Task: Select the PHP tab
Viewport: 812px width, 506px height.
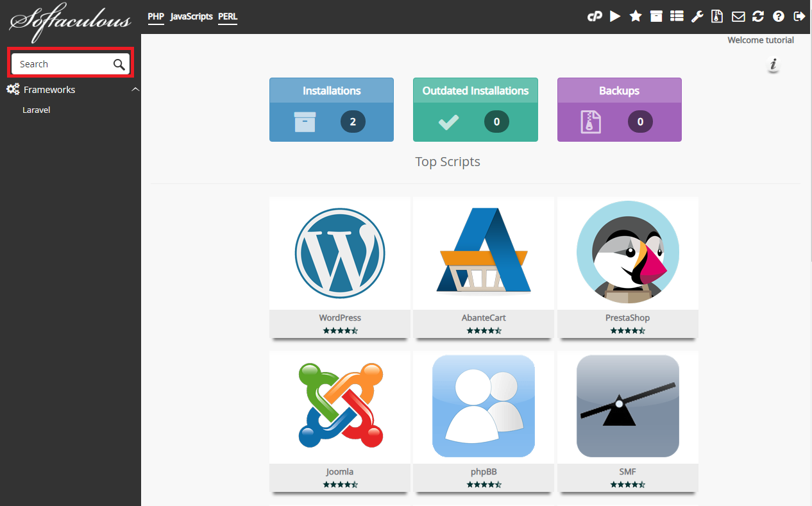Action: [x=156, y=17]
